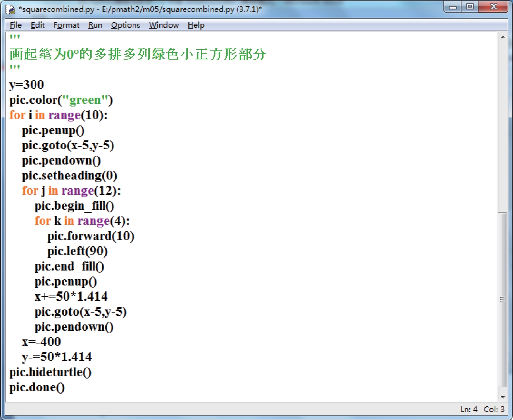Open the Options menu
The height and width of the screenshot is (420, 513).
click(x=125, y=25)
